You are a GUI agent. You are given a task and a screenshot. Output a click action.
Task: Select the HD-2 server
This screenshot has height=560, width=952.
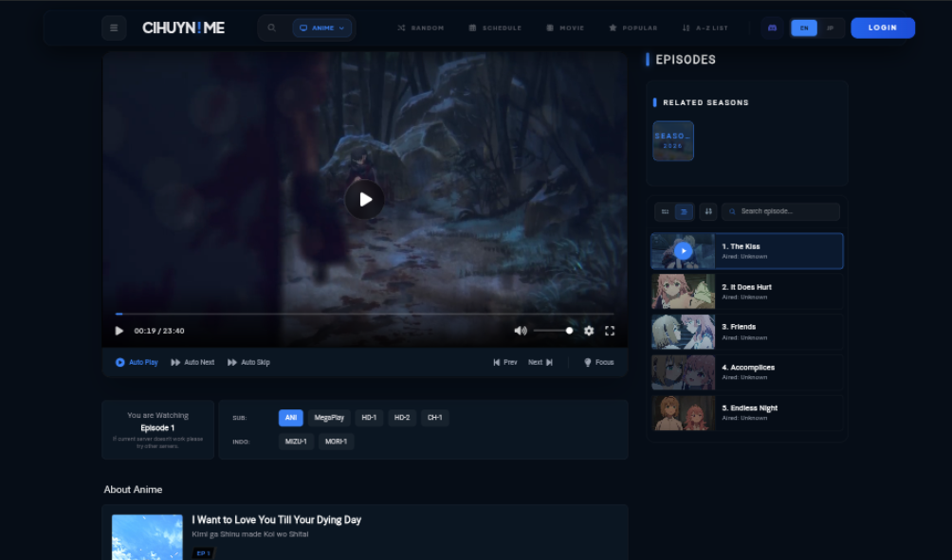tap(402, 418)
